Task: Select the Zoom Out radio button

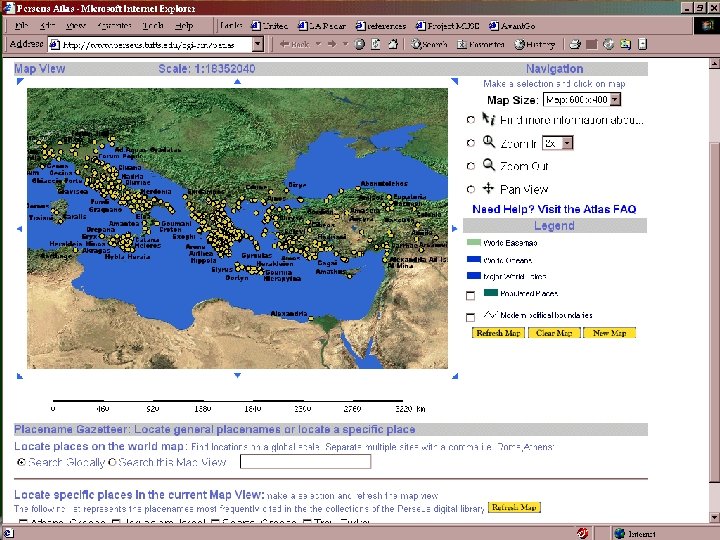Action: (x=471, y=166)
